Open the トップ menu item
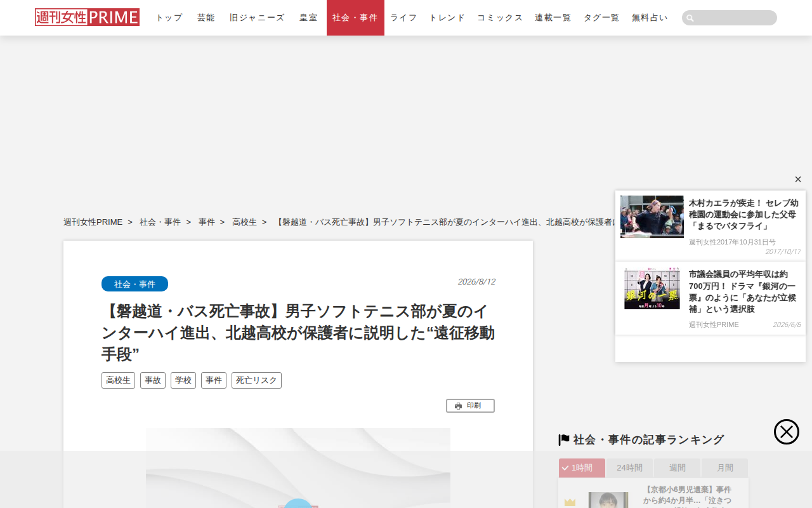The image size is (812, 508). click(x=169, y=18)
